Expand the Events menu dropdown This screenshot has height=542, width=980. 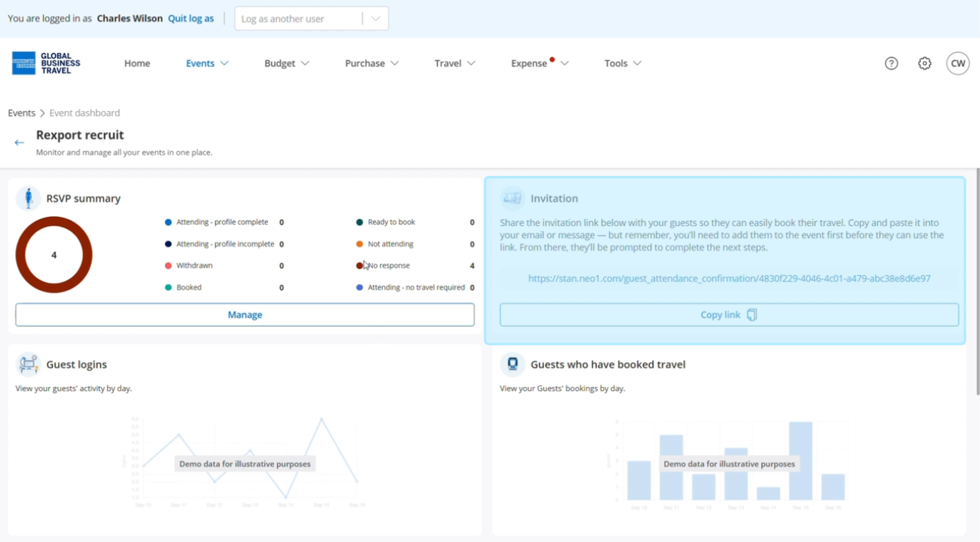click(x=207, y=63)
